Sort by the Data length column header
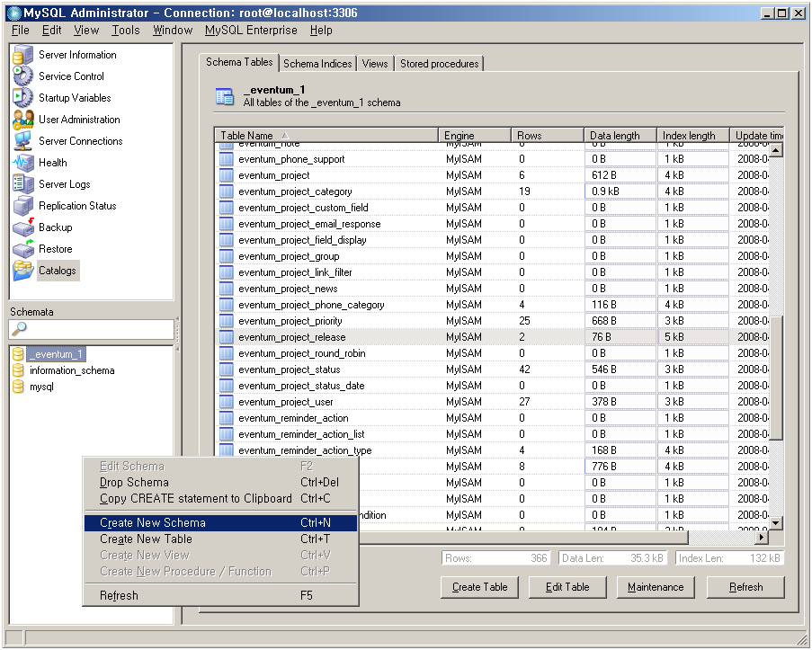The height and width of the screenshot is (650, 812). [x=620, y=135]
